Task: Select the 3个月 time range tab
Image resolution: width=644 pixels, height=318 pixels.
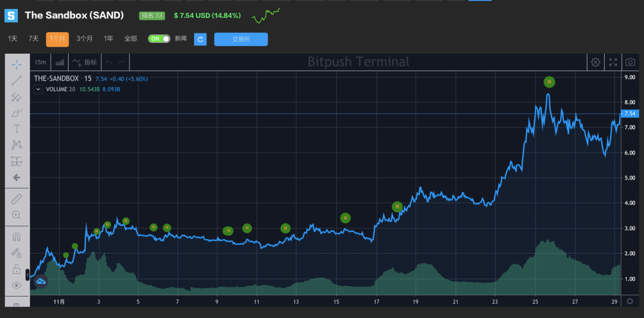Action: pyautogui.click(x=85, y=39)
